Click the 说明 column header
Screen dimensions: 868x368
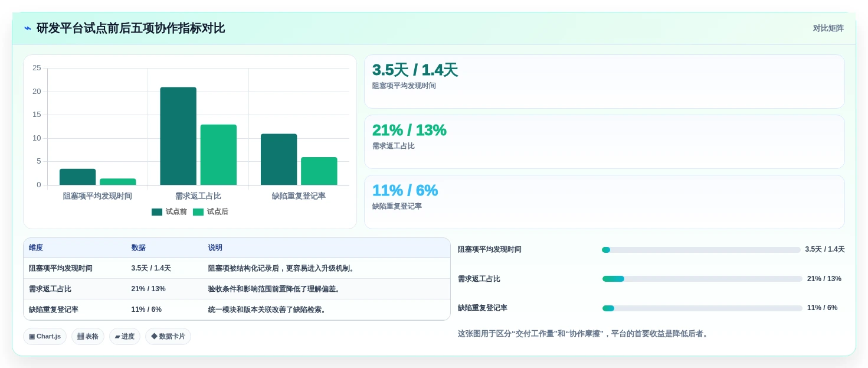tap(215, 248)
